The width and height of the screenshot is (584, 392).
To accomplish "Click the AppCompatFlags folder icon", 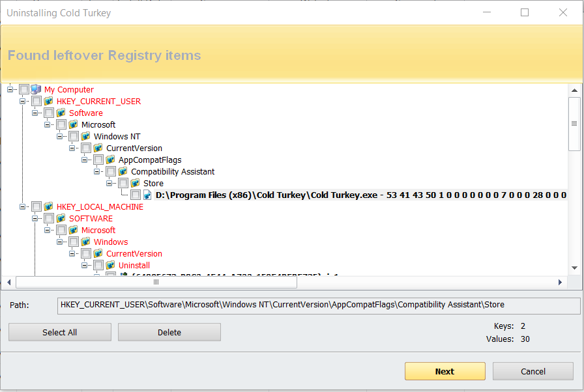I will (110, 160).
